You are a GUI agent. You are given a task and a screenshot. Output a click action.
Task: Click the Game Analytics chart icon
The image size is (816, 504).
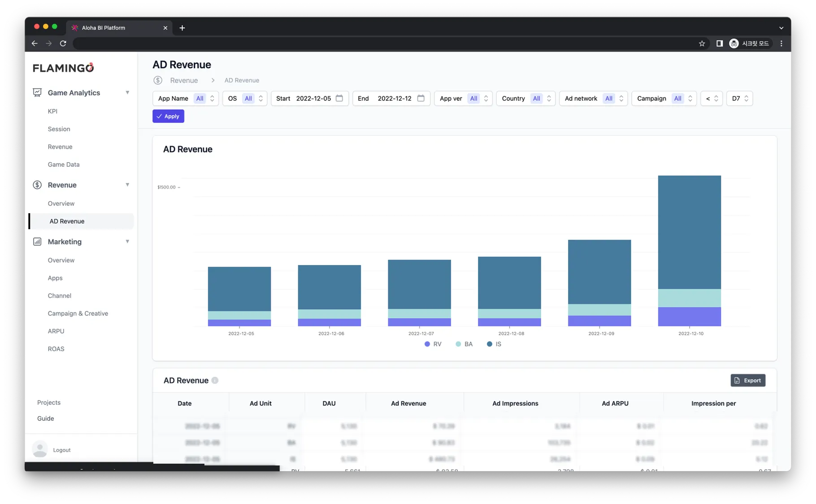[37, 93]
